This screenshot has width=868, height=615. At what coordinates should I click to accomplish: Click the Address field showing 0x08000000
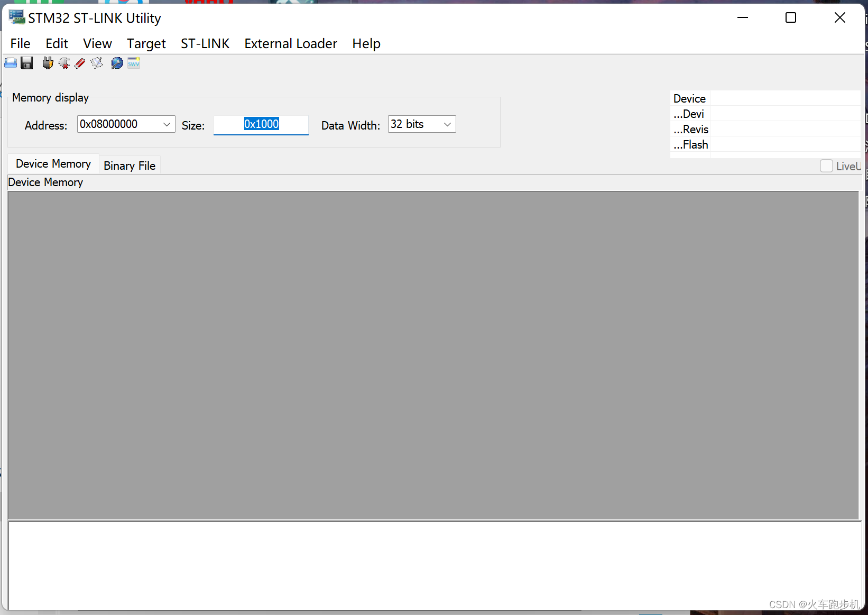(126, 124)
